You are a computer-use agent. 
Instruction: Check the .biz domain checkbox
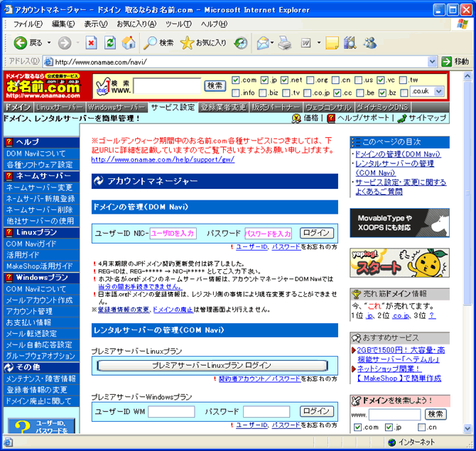click(x=263, y=93)
